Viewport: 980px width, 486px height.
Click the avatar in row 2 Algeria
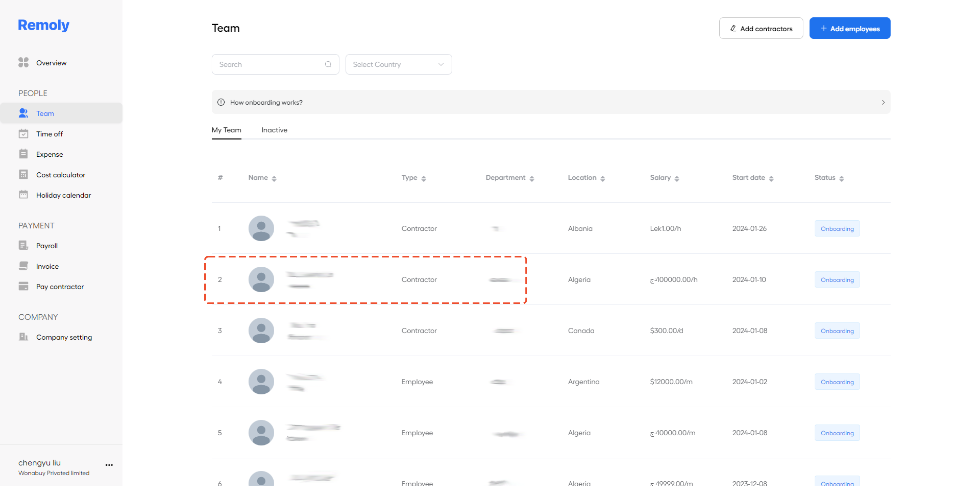[x=261, y=279]
